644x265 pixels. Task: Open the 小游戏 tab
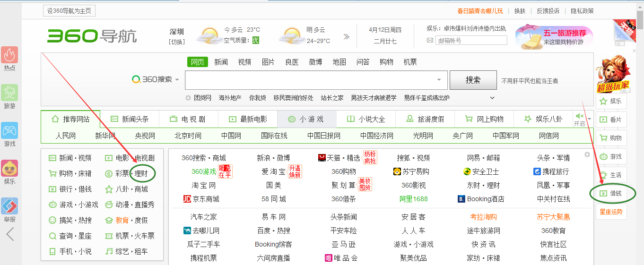point(307,119)
